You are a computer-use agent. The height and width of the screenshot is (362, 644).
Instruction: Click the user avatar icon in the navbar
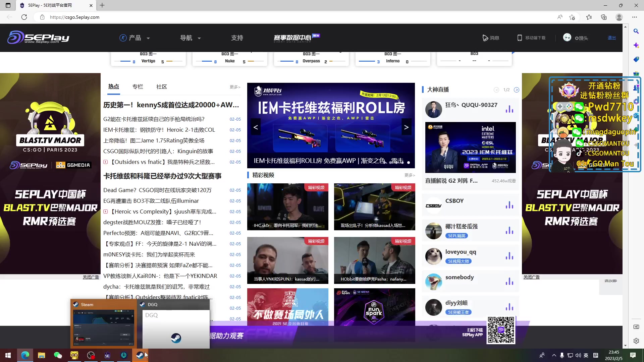pyautogui.click(x=567, y=38)
